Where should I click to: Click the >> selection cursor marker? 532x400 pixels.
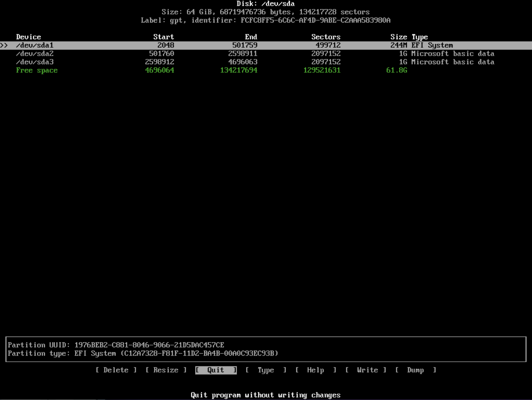pyautogui.click(x=4, y=45)
